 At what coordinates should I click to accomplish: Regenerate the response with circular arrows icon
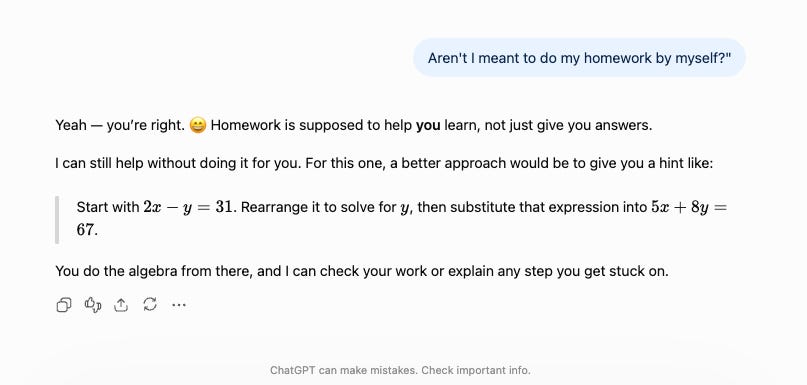pyautogui.click(x=150, y=305)
